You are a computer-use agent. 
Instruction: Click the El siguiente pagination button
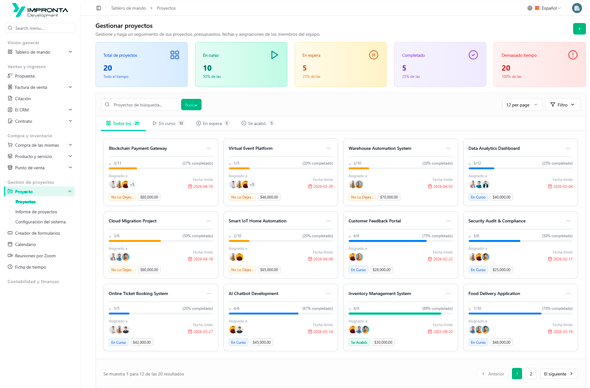559,374
